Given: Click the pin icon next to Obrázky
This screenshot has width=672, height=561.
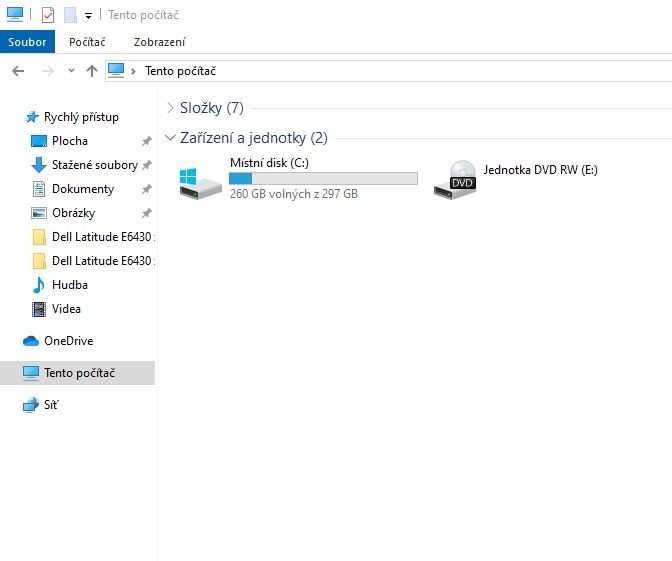Looking at the screenshot, I should coord(147,213).
